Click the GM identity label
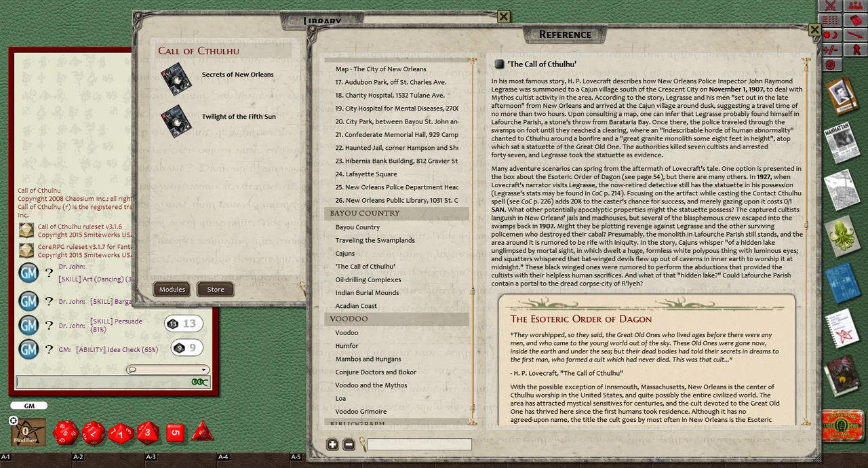Image resolution: width=868 pixels, height=468 pixels. pyautogui.click(x=28, y=406)
